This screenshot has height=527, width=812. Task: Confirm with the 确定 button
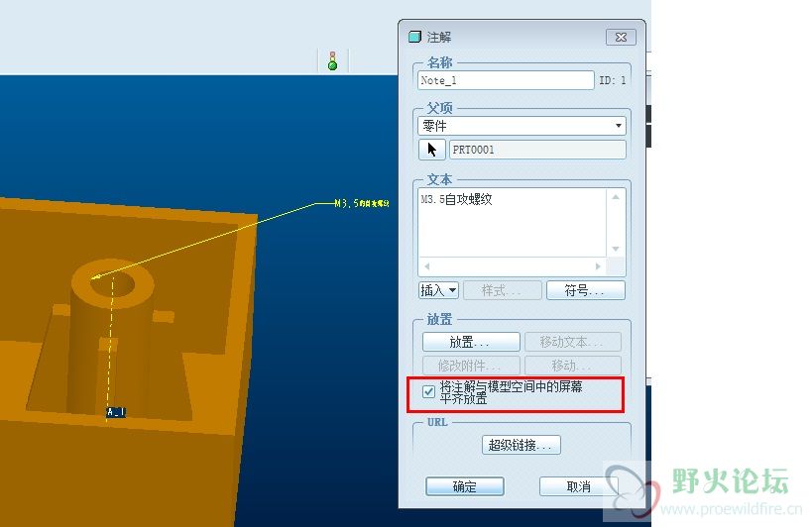[465, 486]
